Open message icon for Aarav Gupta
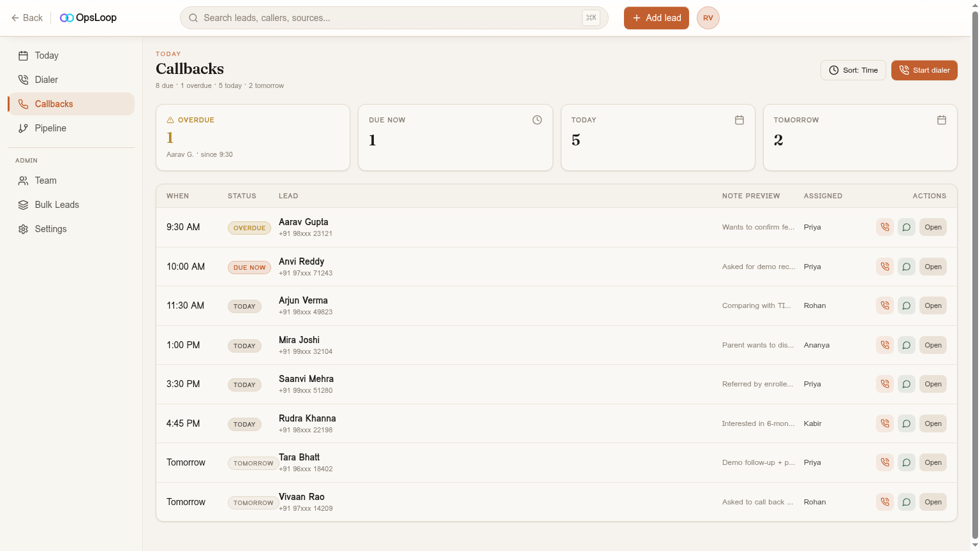The height and width of the screenshot is (551, 980). point(906,227)
